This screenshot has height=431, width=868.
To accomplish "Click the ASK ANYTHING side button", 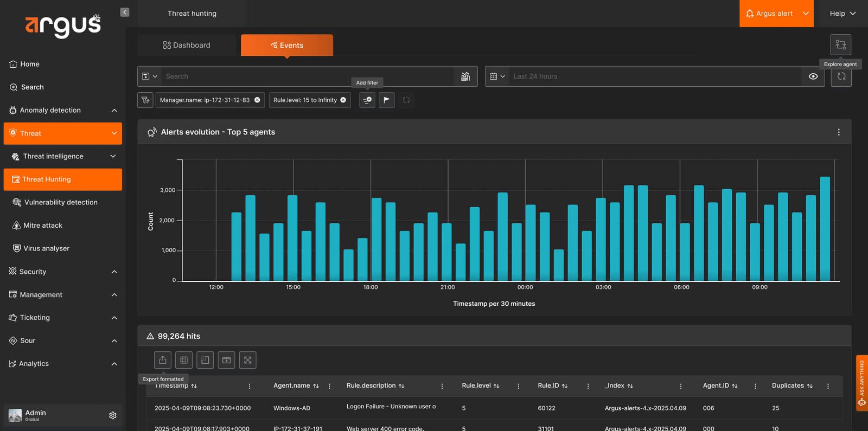I will coord(861,383).
